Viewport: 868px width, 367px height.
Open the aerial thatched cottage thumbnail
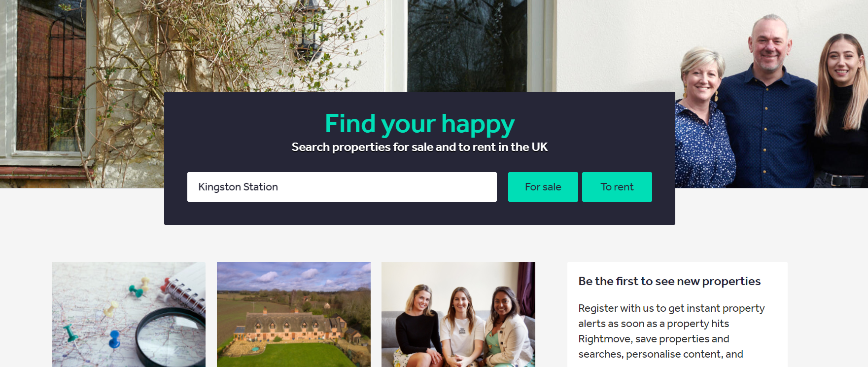(293, 314)
